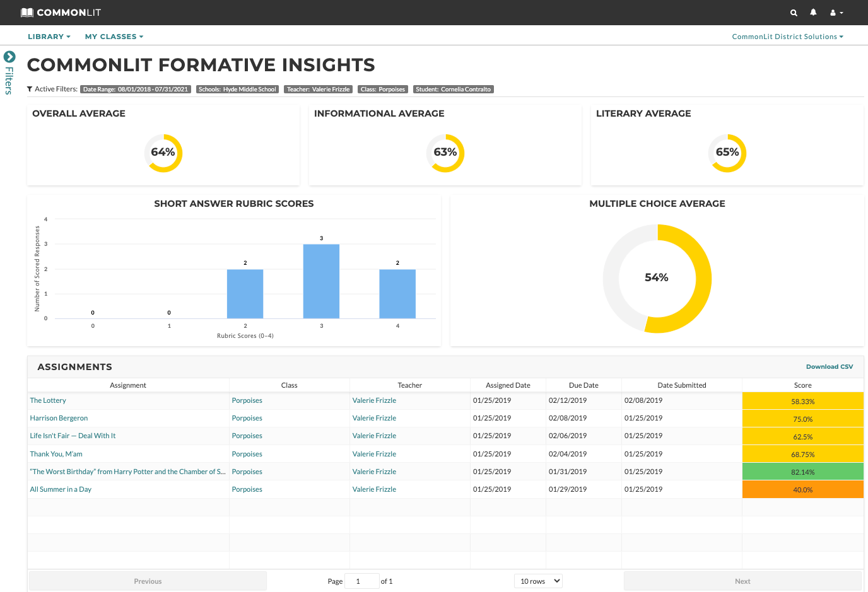
Task: Click due date 02/12/2019 for The Lottery
Action: coord(568,401)
